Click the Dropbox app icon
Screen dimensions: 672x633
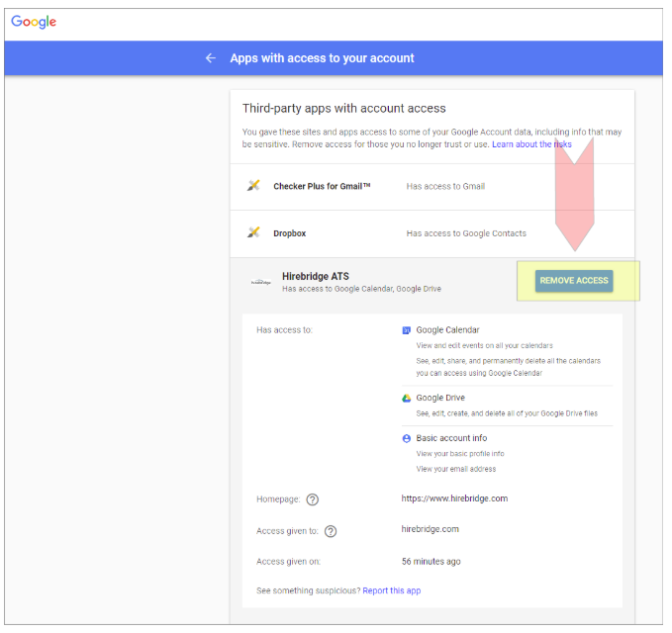tap(253, 233)
